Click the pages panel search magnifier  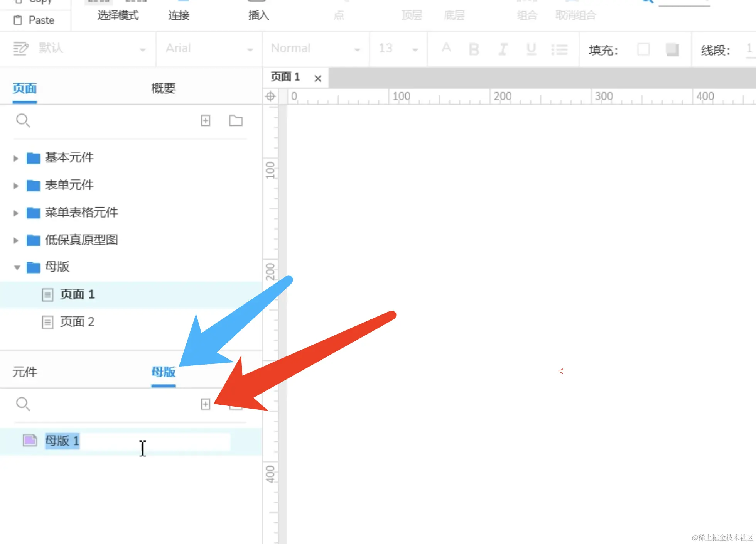coord(23,120)
